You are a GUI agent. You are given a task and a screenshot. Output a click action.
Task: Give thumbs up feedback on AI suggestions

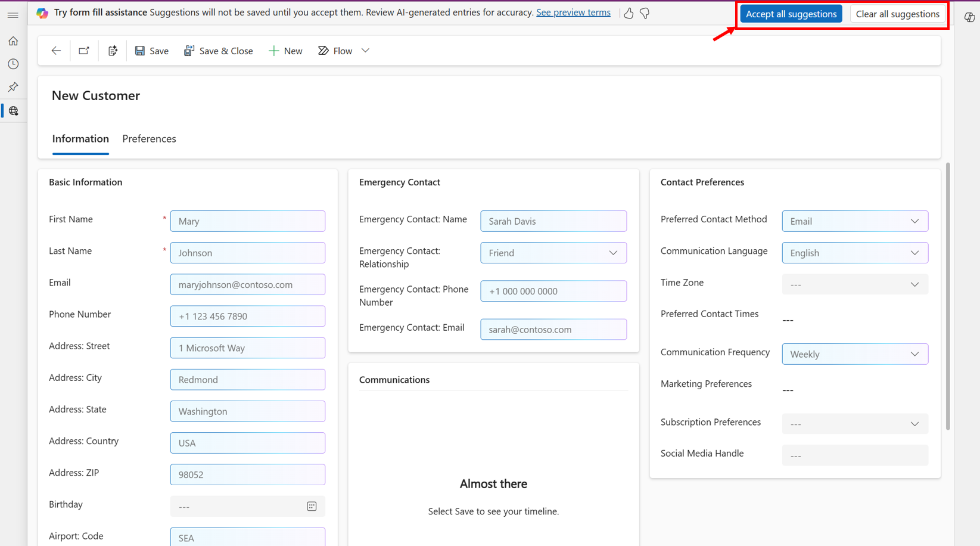pyautogui.click(x=629, y=13)
